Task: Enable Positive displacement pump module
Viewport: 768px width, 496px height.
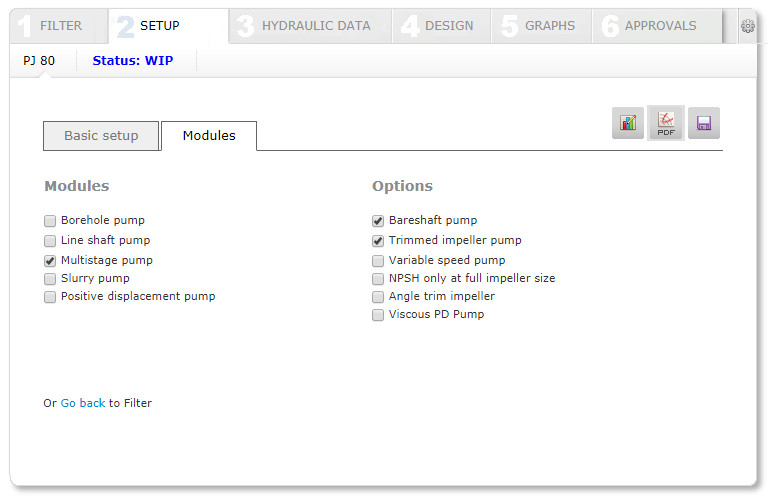Action: (x=50, y=297)
